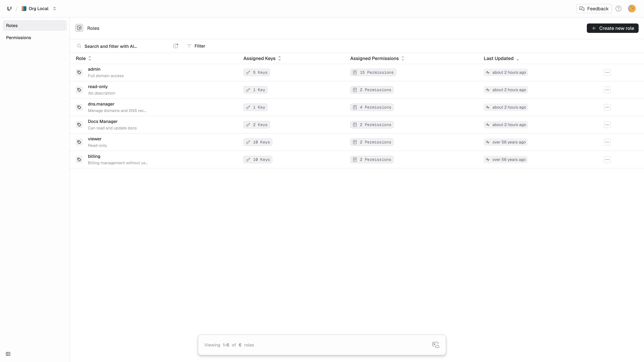Click the 4 Permissions badge for dns.manager
The width and height of the screenshot is (644, 362).
pos(372,107)
